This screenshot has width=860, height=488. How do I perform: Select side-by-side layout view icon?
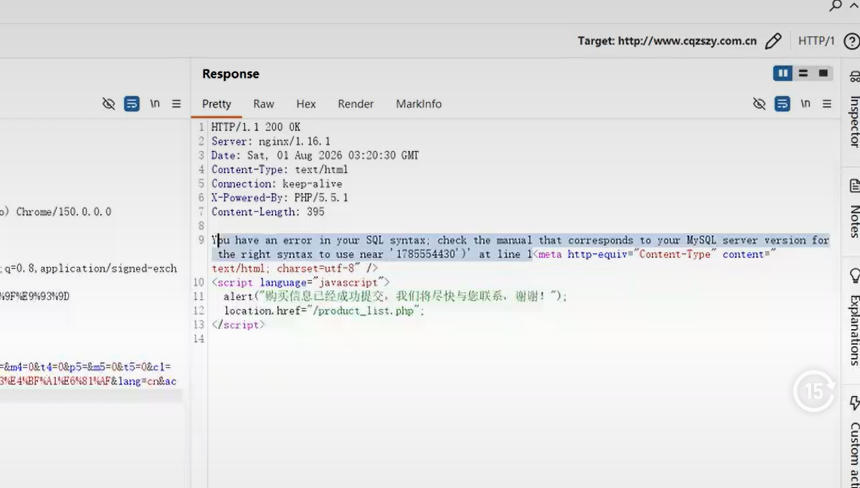783,73
